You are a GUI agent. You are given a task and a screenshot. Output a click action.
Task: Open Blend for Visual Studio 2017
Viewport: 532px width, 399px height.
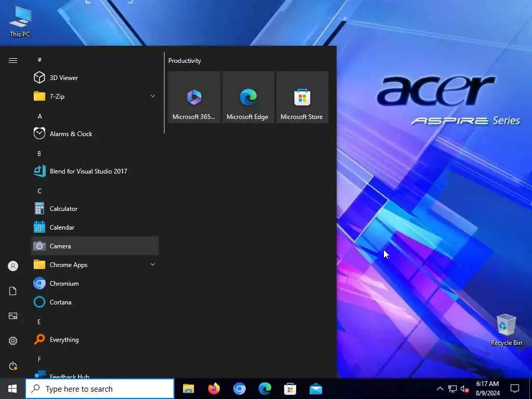95,171
